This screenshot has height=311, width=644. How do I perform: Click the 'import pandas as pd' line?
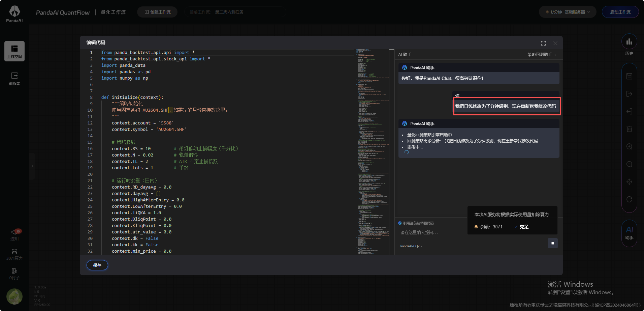[x=126, y=72]
